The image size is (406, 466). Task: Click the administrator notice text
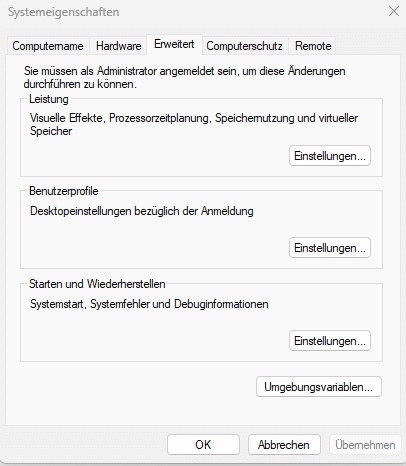click(184, 77)
